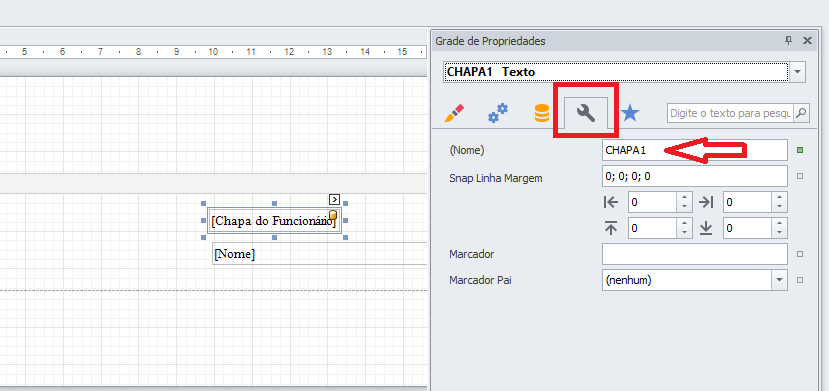Click the Marcador text field
Screen dimensions: 829x391
click(x=695, y=254)
